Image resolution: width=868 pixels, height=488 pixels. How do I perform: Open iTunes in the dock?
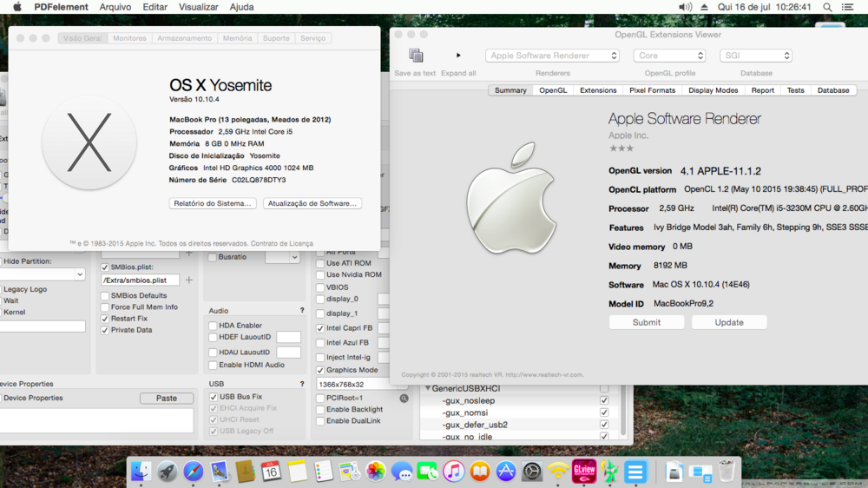(x=453, y=472)
